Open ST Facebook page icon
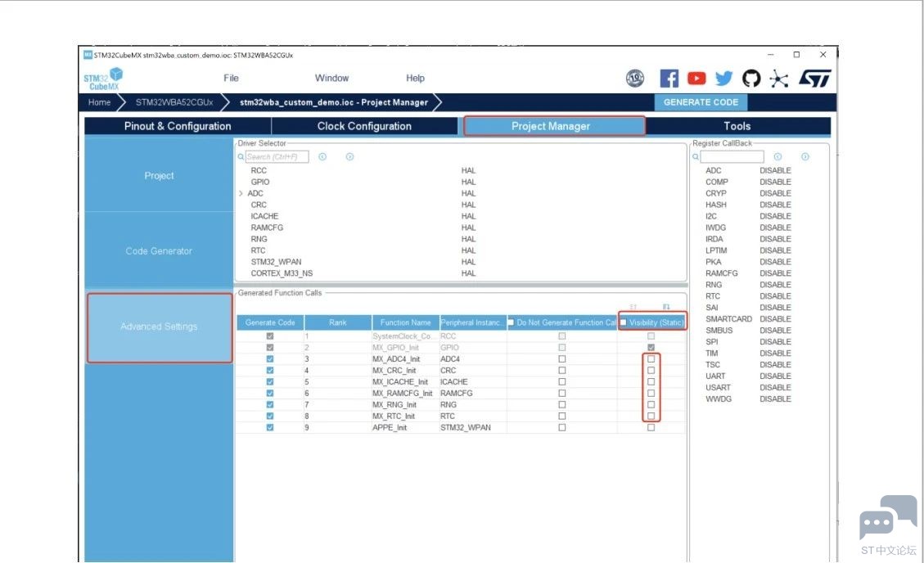Image resolution: width=924 pixels, height=563 pixels. tap(669, 79)
